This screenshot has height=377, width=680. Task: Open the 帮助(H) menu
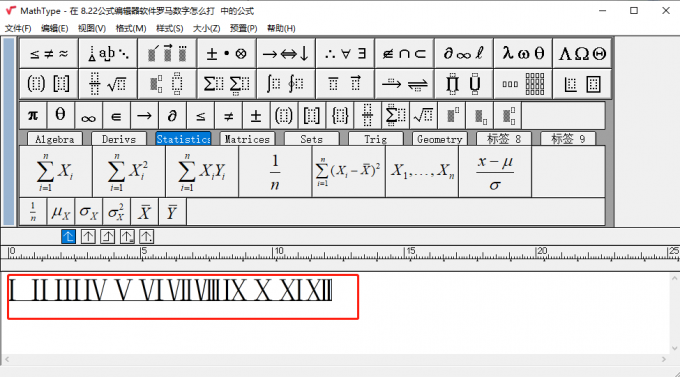pos(281,28)
